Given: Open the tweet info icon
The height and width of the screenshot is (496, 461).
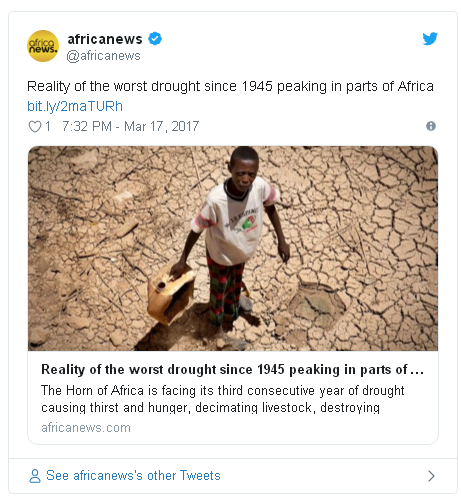Looking at the screenshot, I should [x=431, y=126].
